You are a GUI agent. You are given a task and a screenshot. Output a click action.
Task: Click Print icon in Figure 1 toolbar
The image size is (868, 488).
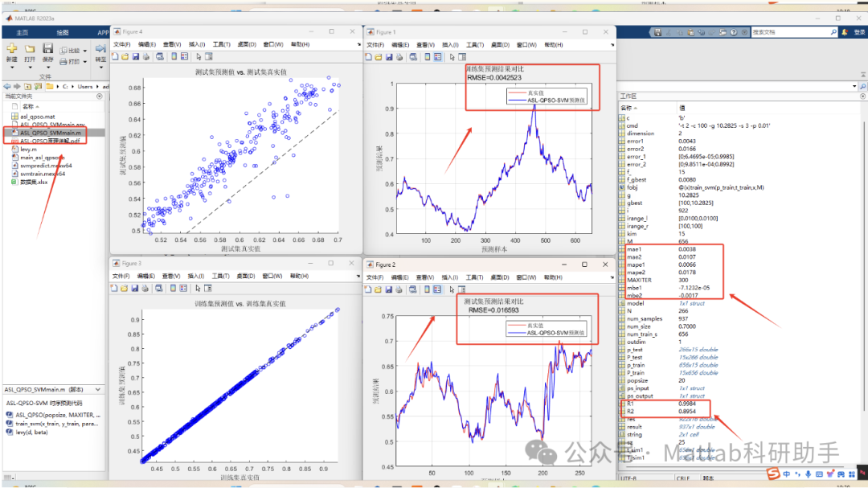point(399,57)
